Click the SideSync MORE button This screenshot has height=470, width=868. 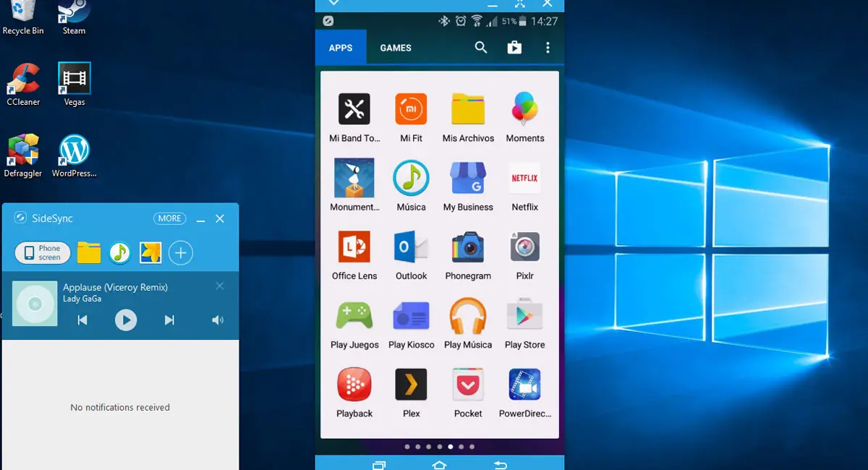tap(170, 218)
